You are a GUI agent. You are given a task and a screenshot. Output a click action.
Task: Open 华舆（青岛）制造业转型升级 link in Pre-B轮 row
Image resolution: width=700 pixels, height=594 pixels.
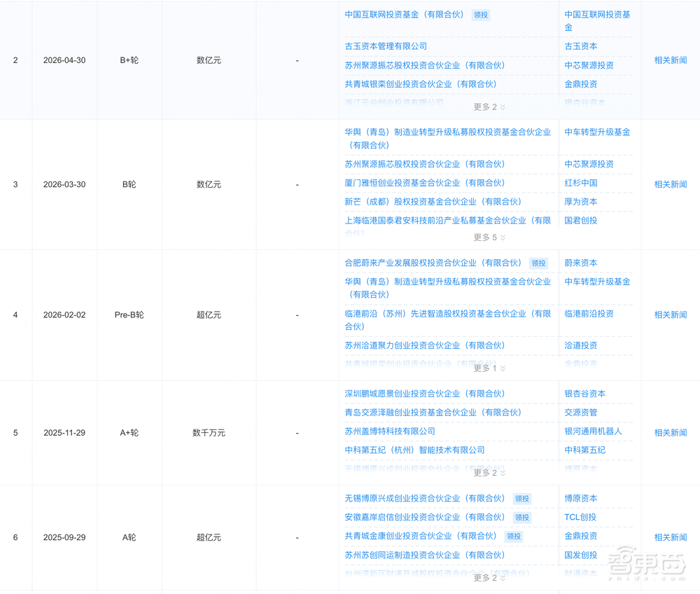click(448, 288)
